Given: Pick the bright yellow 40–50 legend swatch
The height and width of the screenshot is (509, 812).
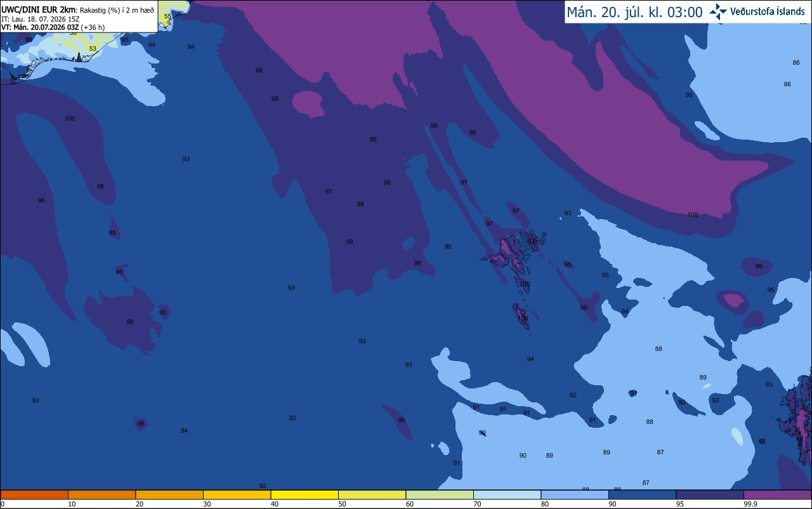Looking at the screenshot, I should pos(304,494).
